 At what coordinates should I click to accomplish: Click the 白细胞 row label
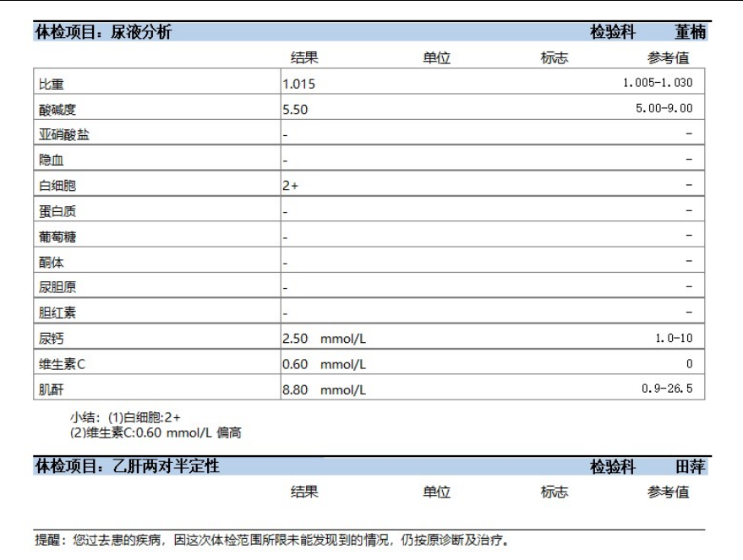click(57, 186)
